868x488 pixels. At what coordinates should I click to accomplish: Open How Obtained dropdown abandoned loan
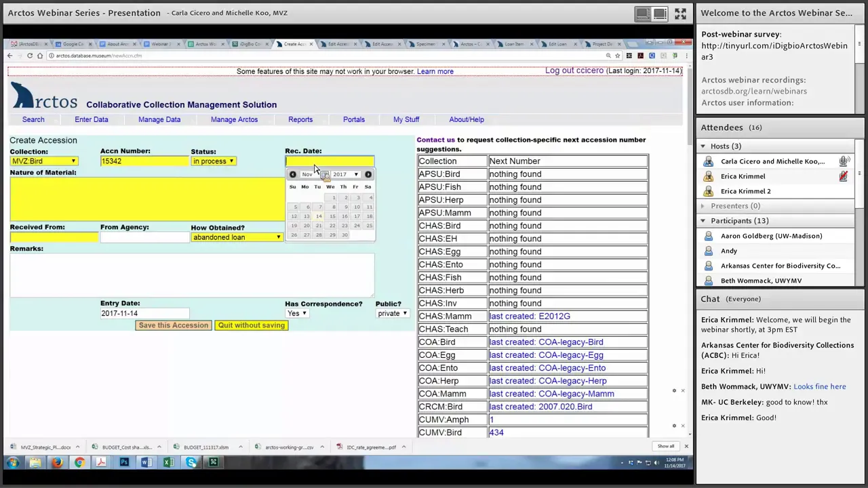tap(236, 237)
